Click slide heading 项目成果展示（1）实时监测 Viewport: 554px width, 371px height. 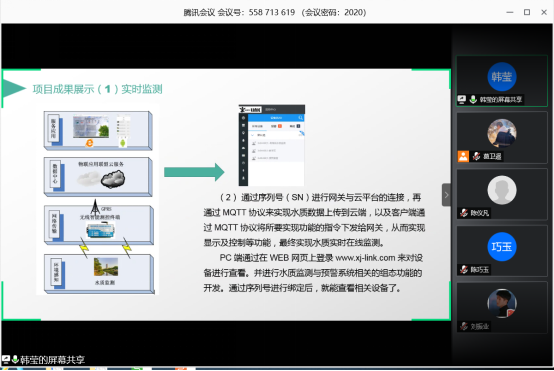[98, 89]
